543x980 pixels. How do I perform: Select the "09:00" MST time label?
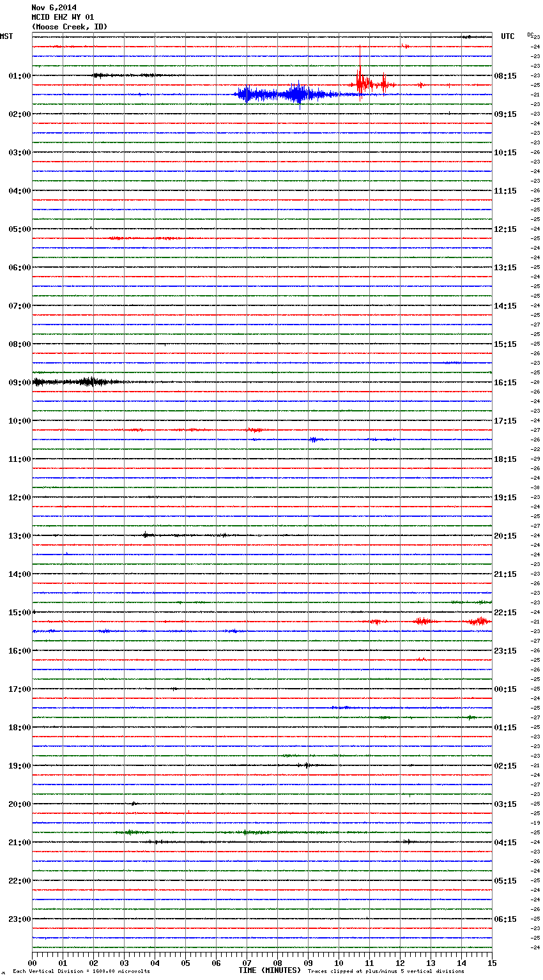20,382
